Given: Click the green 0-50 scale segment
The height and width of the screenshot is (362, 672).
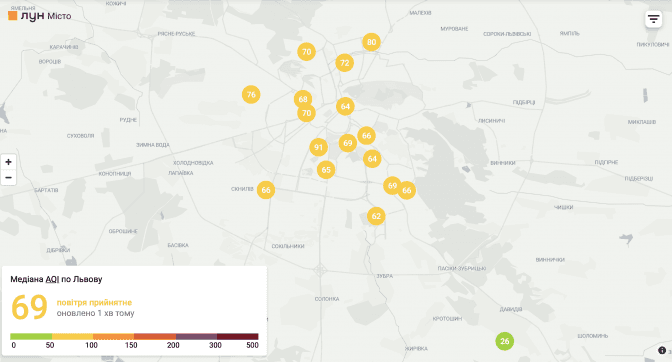Looking at the screenshot, I should [31, 336].
